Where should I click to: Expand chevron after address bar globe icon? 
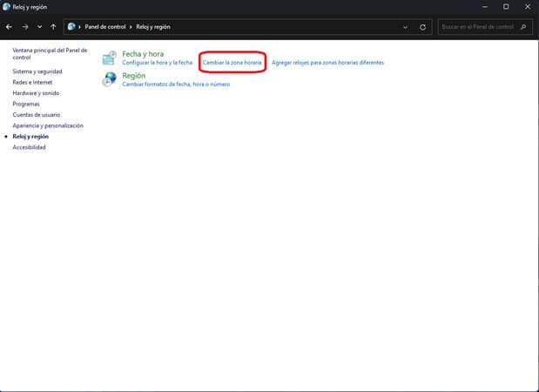click(x=79, y=27)
